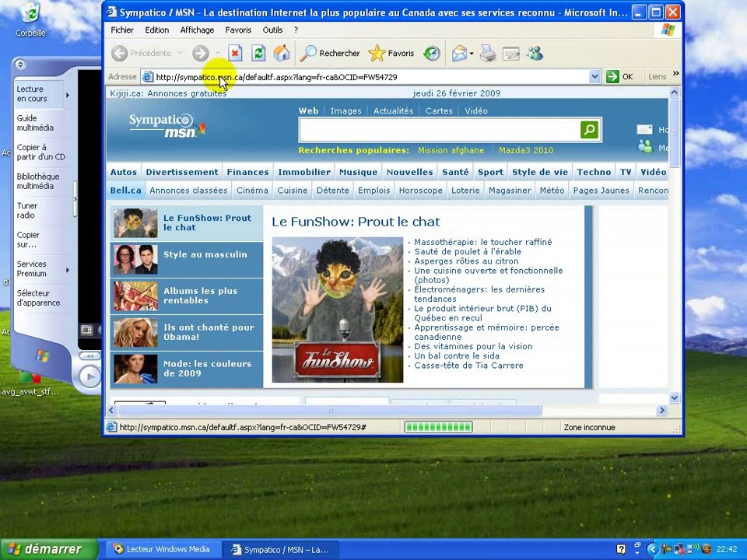The image size is (747, 560).
Task: Select Style au masculin thumbnail
Action: [x=135, y=260]
